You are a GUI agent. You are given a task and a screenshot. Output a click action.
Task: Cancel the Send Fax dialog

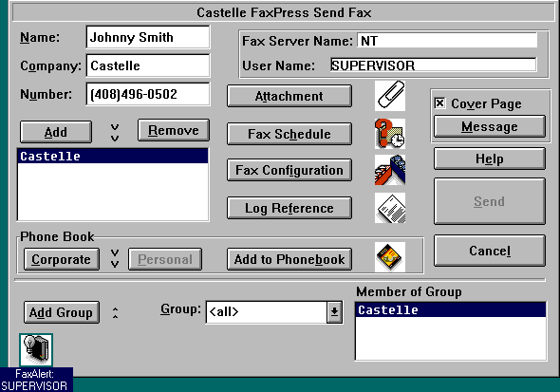[490, 251]
